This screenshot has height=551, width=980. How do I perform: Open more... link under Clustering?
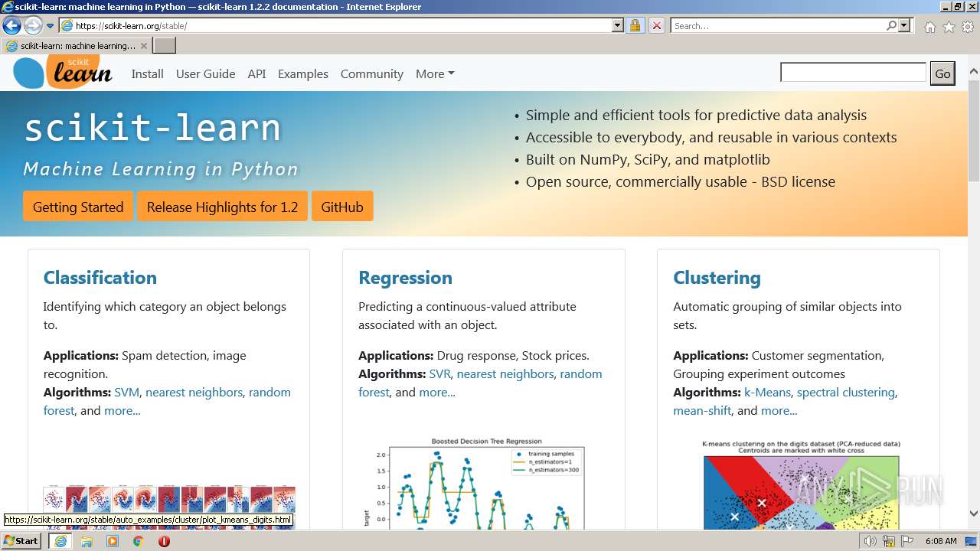(779, 411)
